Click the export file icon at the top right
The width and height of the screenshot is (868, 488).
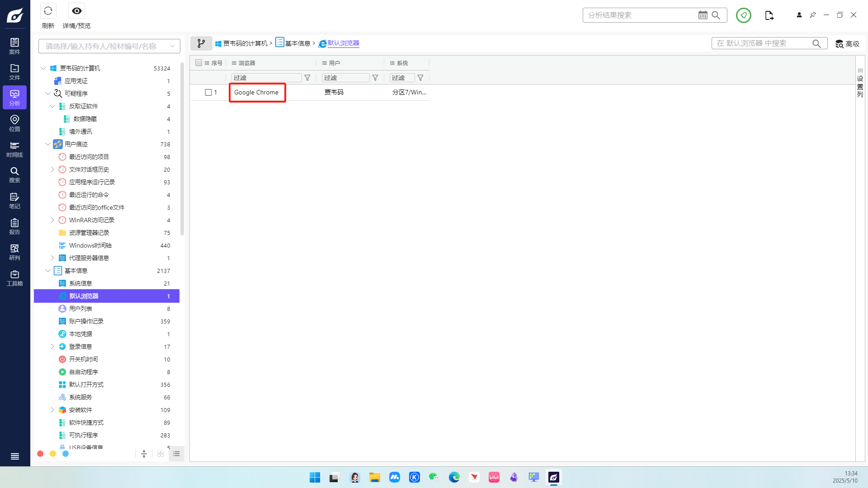pyautogui.click(x=769, y=15)
